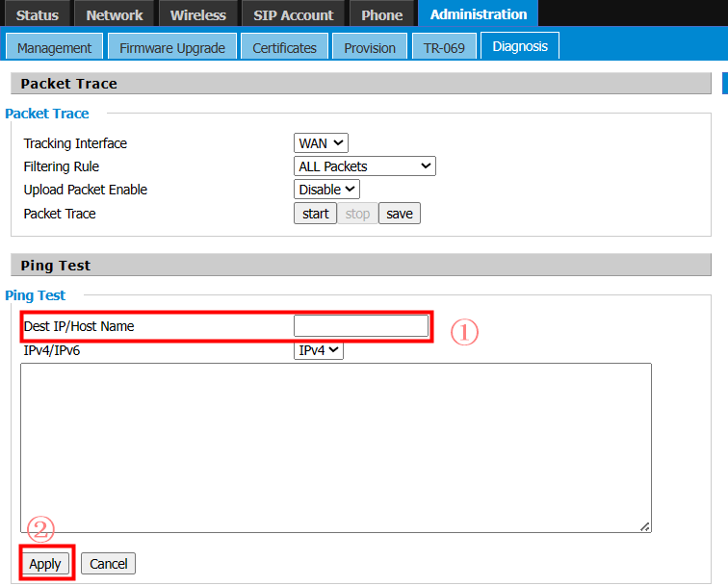Click the Filtering Rule label
The height and width of the screenshot is (586, 728).
coord(62,166)
